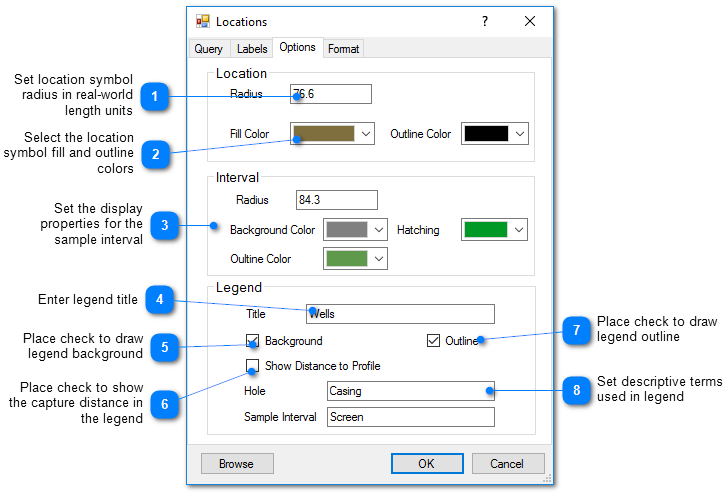This screenshot has width=728, height=495.
Task: Click the black Location Outline Color swatch
Action: (486, 134)
